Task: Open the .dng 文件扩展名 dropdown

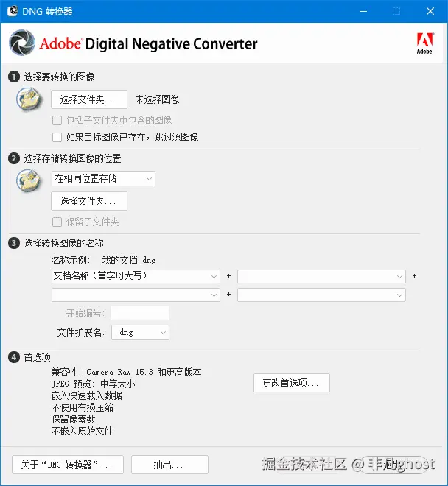Action: pyautogui.click(x=140, y=333)
